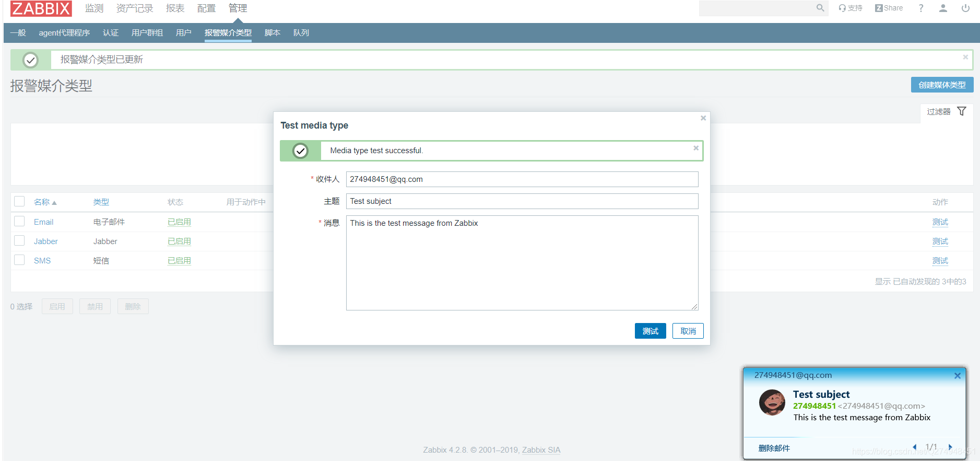Click 测试 link in Email row
The height and width of the screenshot is (461, 980).
(x=940, y=222)
